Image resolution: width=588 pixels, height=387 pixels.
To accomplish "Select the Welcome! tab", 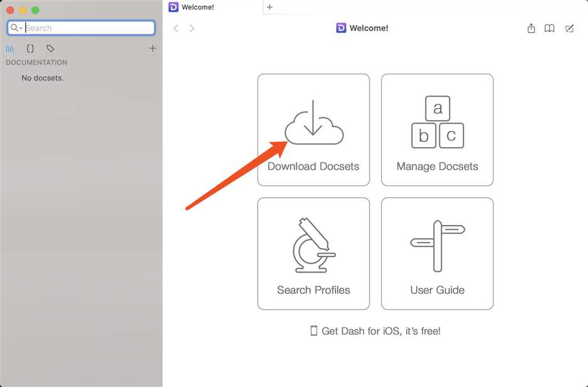I will tap(214, 7).
